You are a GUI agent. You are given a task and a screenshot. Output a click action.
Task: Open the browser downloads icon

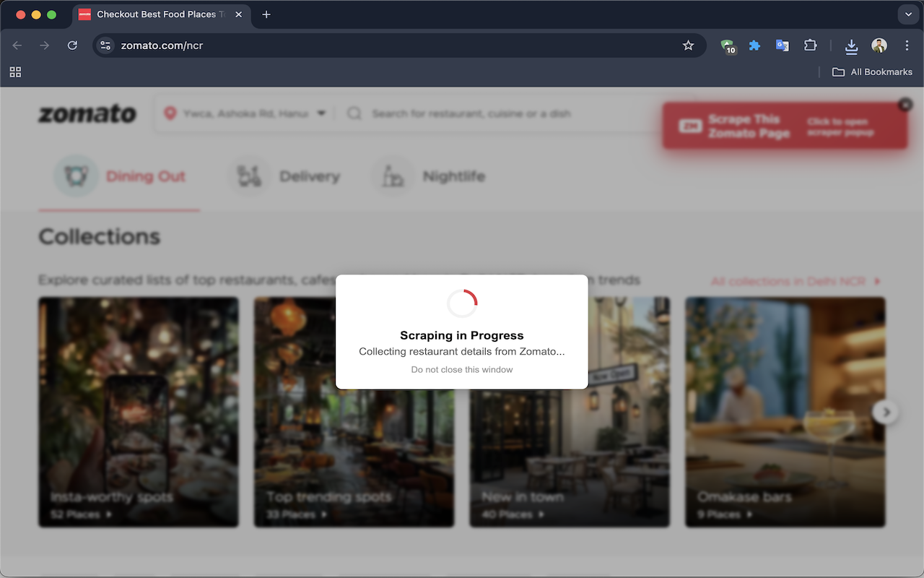coord(851,46)
